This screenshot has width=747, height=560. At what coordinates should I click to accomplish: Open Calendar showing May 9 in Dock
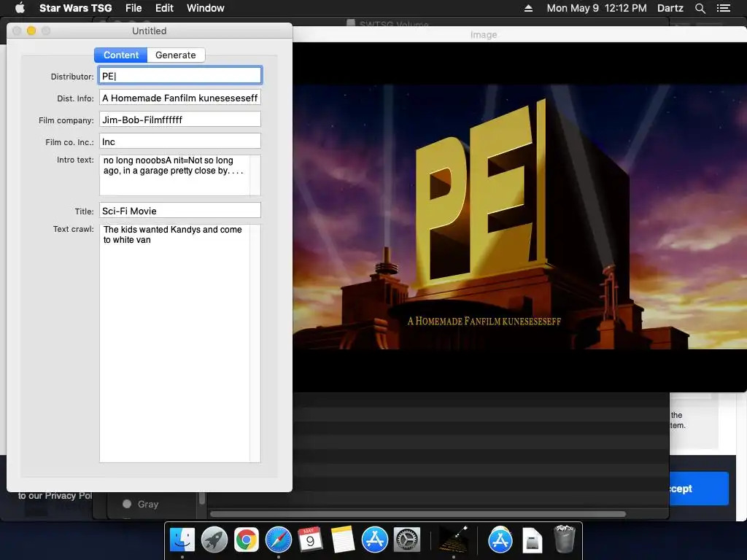310,540
